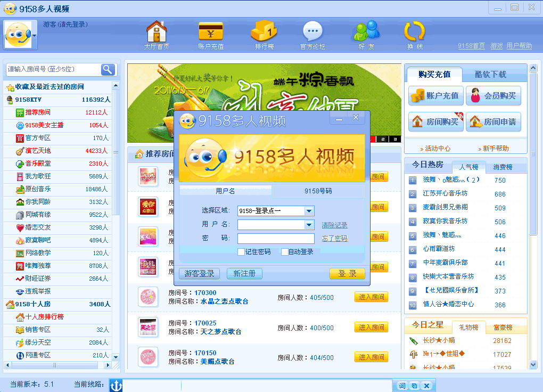Click the right panel scroll down arrow

point(533,364)
